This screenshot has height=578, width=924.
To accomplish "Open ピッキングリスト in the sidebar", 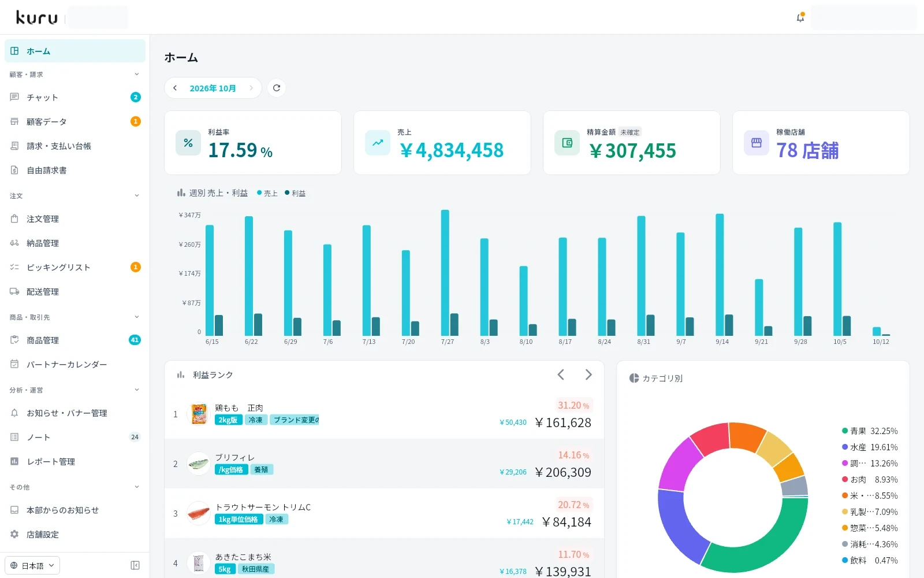I will coord(75,267).
